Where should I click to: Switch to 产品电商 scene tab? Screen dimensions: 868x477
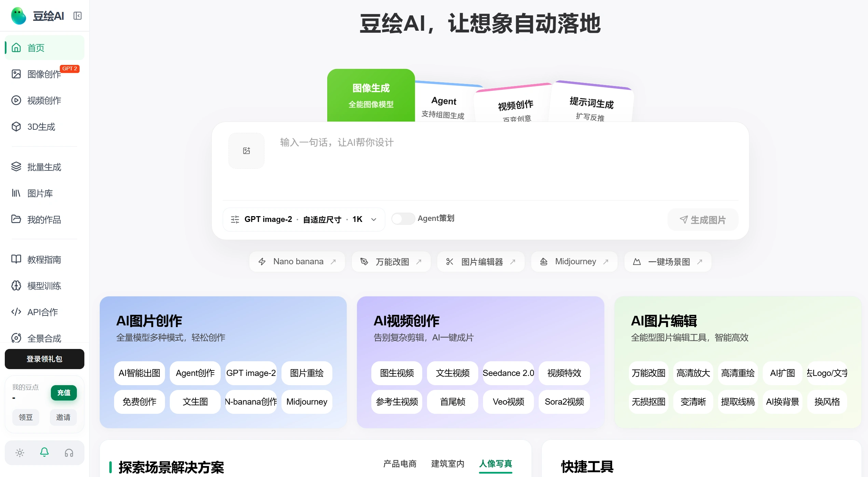pyautogui.click(x=400, y=464)
